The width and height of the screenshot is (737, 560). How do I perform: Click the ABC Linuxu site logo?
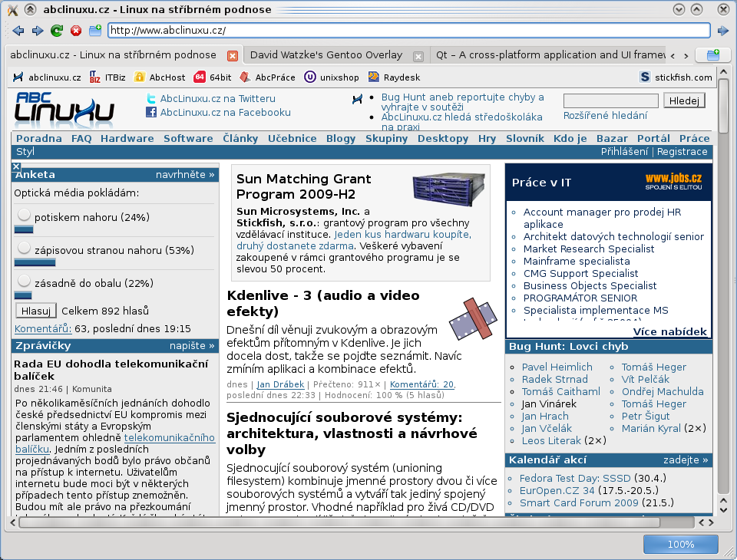64,110
